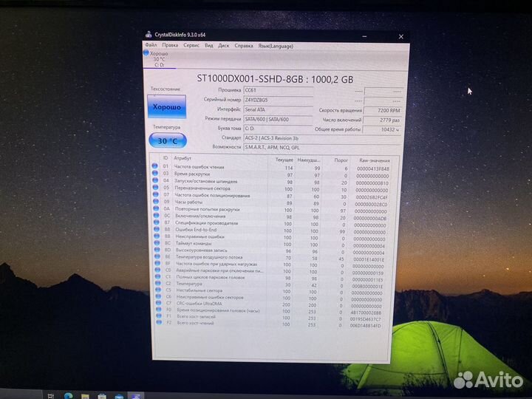Click the power-on count field 2779 раз

tap(383, 120)
